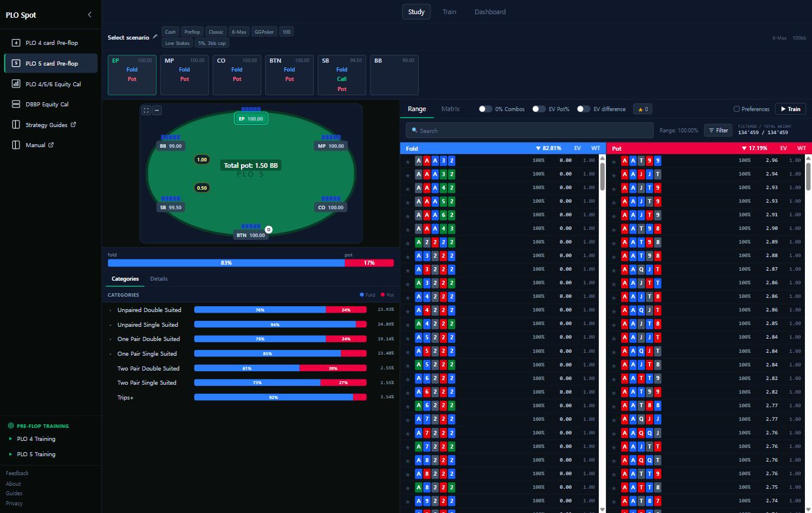The height and width of the screenshot is (513, 812).
Task: Click PRE-FLOP TRAINING target icon
Action: (x=11, y=426)
